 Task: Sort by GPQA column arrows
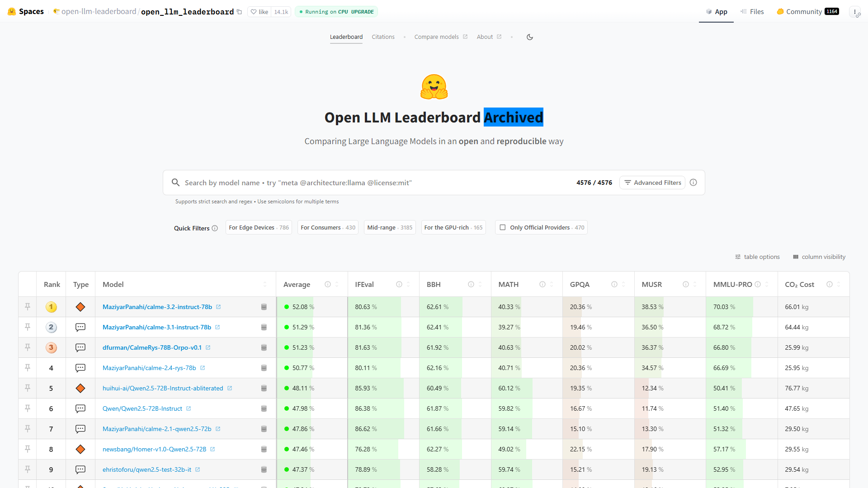coord(623,284)
